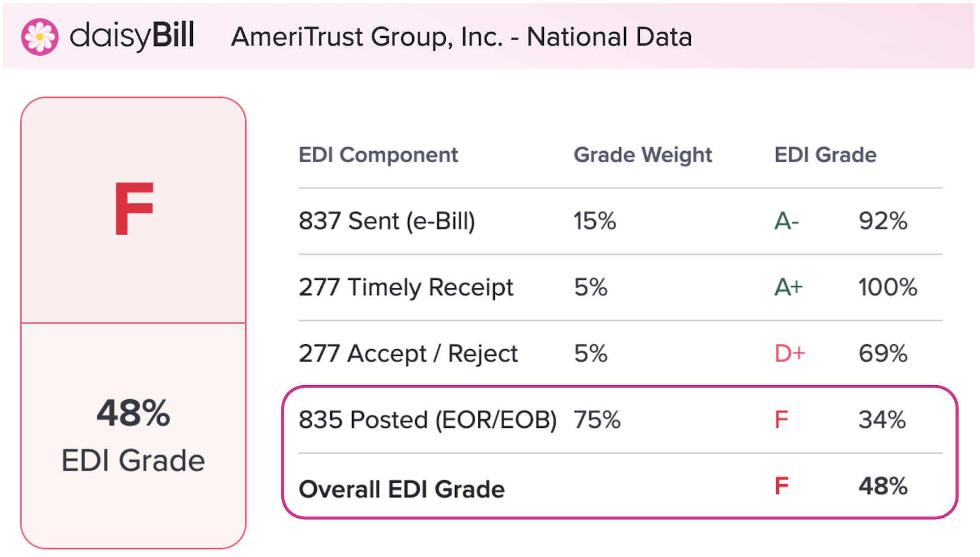Click the 100% score value

(888, 287)
